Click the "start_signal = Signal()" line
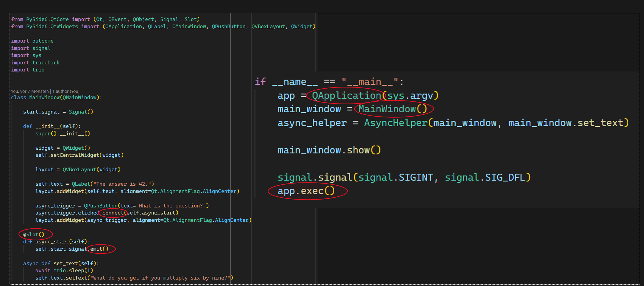 pos(58,112)
